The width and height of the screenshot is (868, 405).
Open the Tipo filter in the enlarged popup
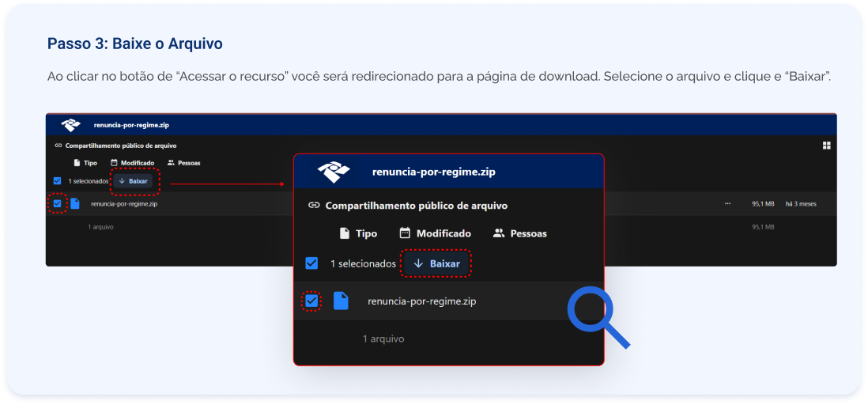click(x=357, y=233)
